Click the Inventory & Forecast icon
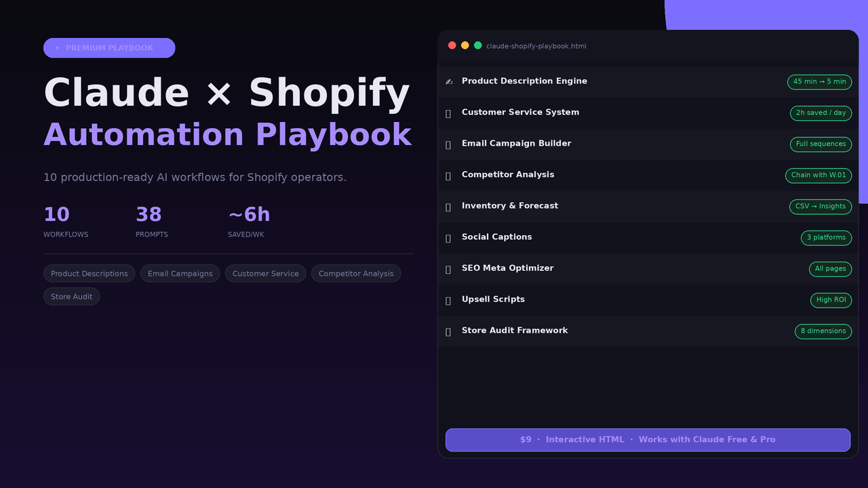The height and width of the screenshot is (488, 868). click(448, 207)
